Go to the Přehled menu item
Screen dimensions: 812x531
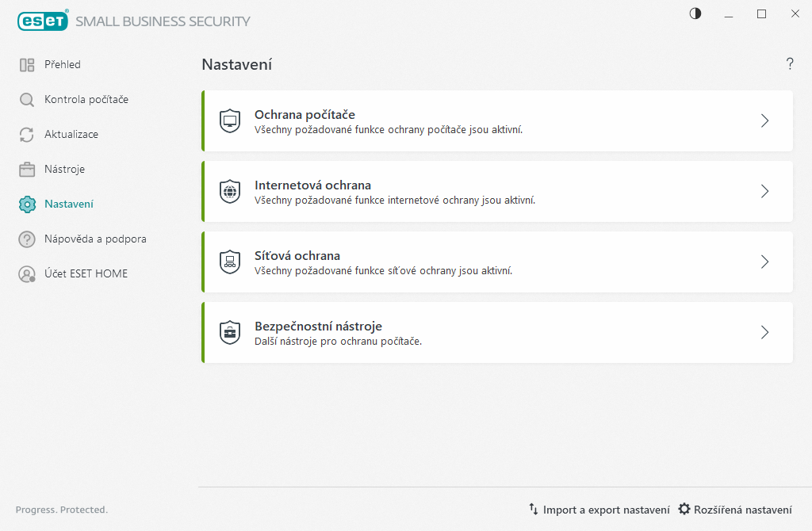tap(62, 65)
